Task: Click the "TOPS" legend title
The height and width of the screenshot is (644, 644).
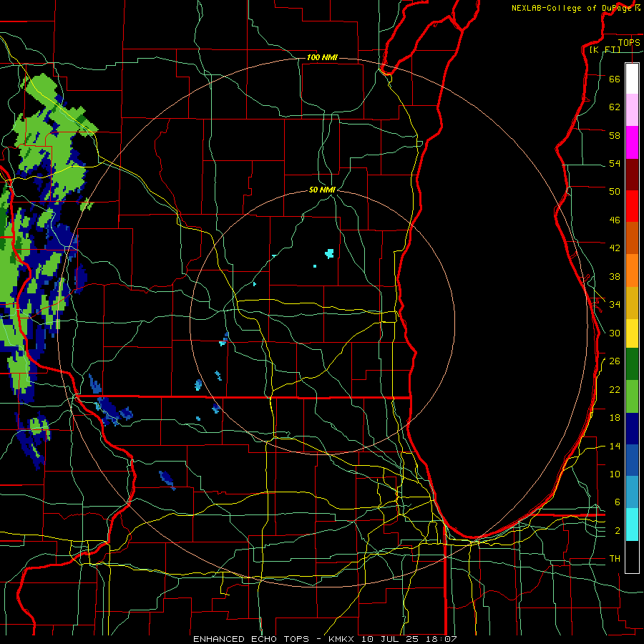Action: tap(629, 42)
